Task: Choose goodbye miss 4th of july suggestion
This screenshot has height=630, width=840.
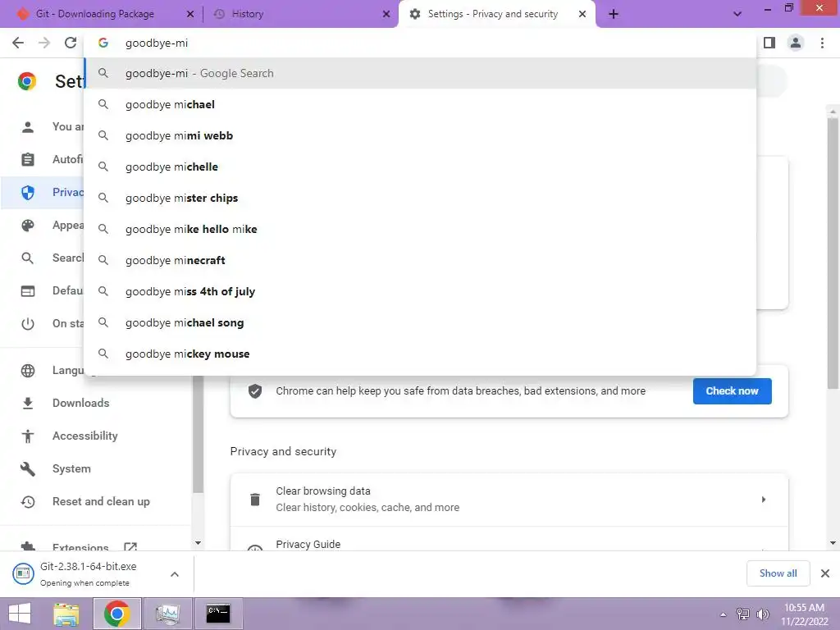Action: [421, 291]
